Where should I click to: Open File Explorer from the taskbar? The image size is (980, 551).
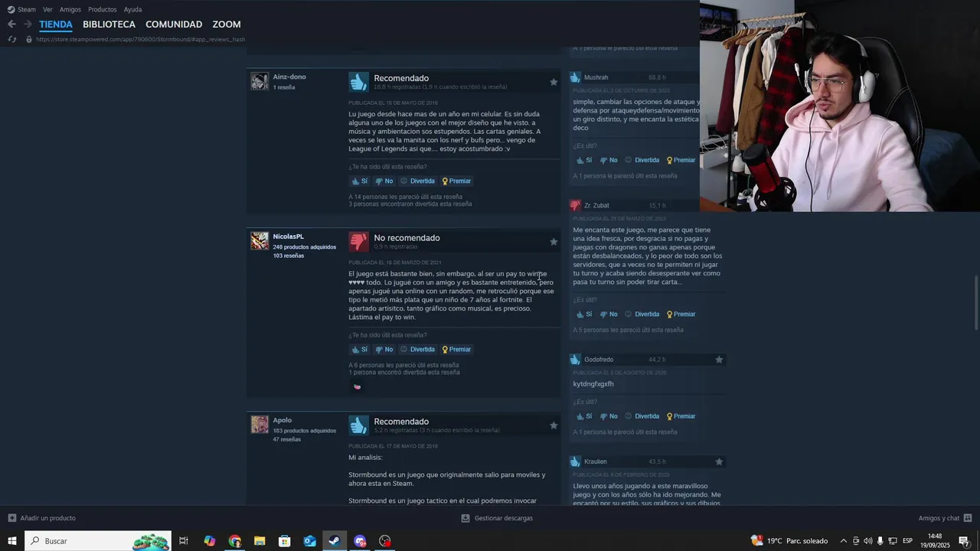[x=260, y=541]
